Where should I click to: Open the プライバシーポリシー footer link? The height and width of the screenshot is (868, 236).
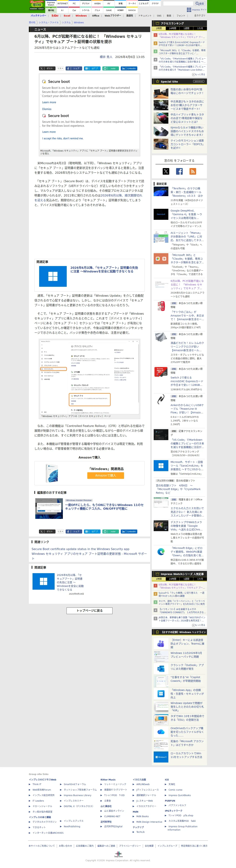tap(130, 845)
